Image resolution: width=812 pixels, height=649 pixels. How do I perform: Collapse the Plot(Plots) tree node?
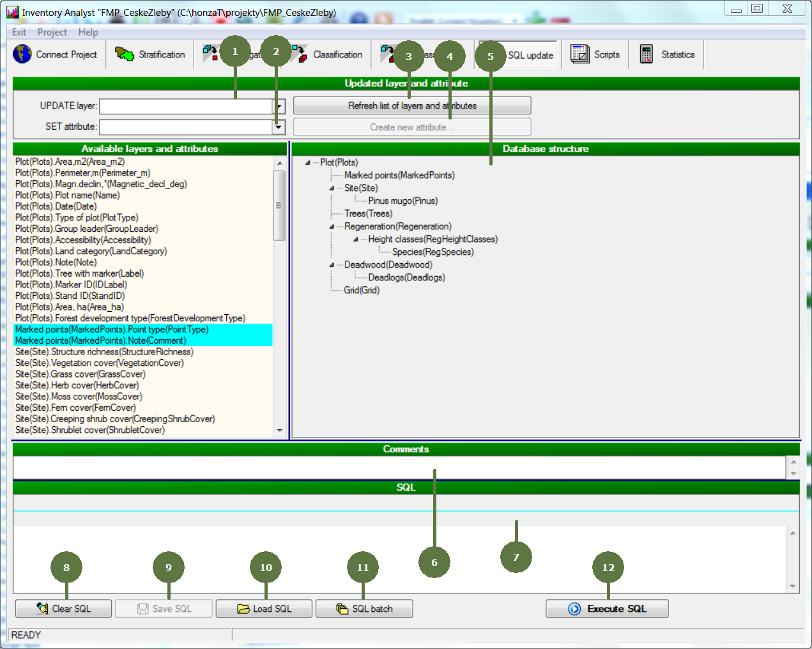click(x=308, y=163)
